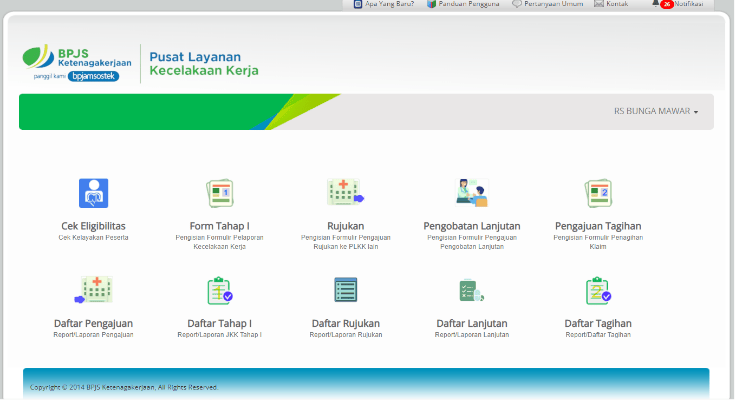Click the Daftar Pengajuan title link

(x=93, y=324)
